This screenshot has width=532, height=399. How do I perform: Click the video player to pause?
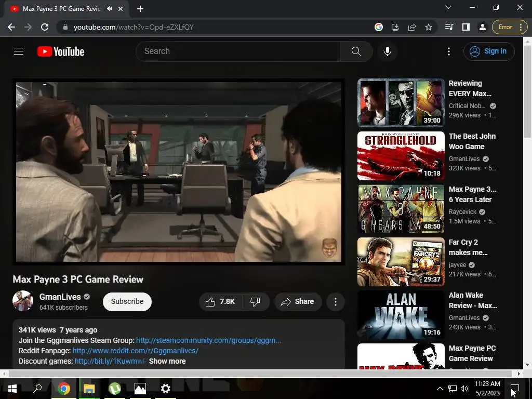click(179, 172)
